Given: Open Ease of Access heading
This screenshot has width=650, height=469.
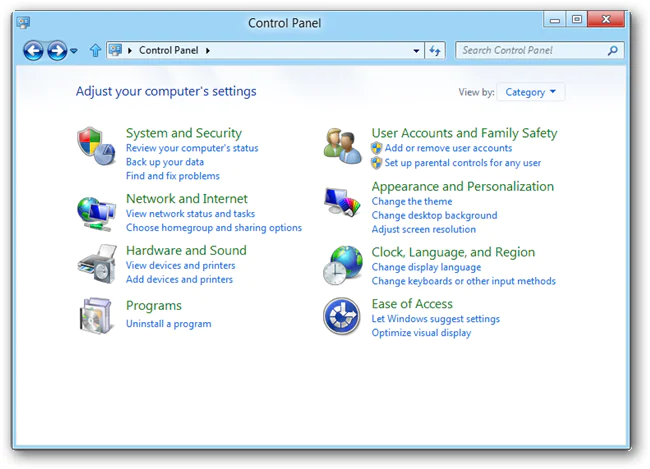Looking at the screenshot, I should pyautogui.click(x=412, y=304).
